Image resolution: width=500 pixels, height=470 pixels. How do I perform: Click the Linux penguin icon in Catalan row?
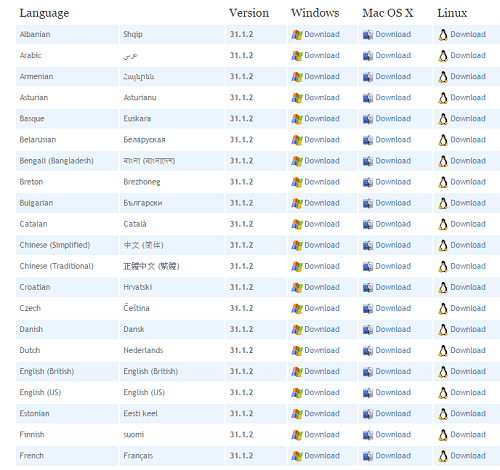(443, 224)
